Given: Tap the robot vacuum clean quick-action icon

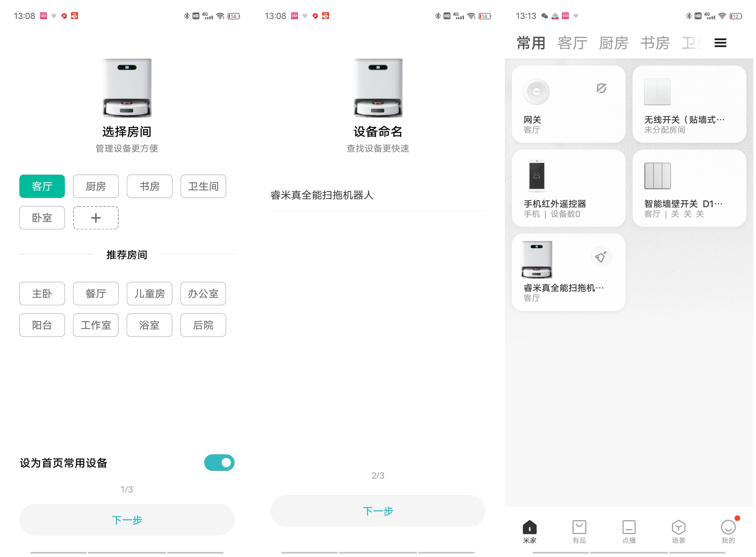Looking at the screenshot, I should point(601,257).
